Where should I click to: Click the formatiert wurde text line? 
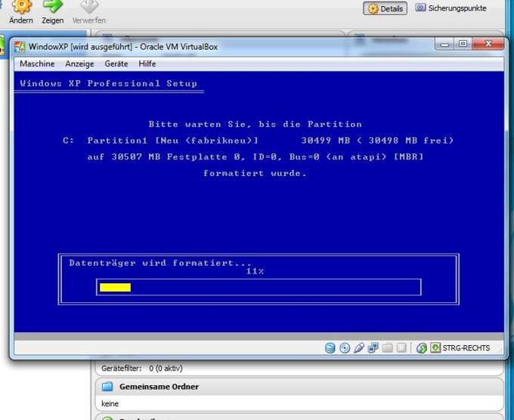[x=255, y=173]
